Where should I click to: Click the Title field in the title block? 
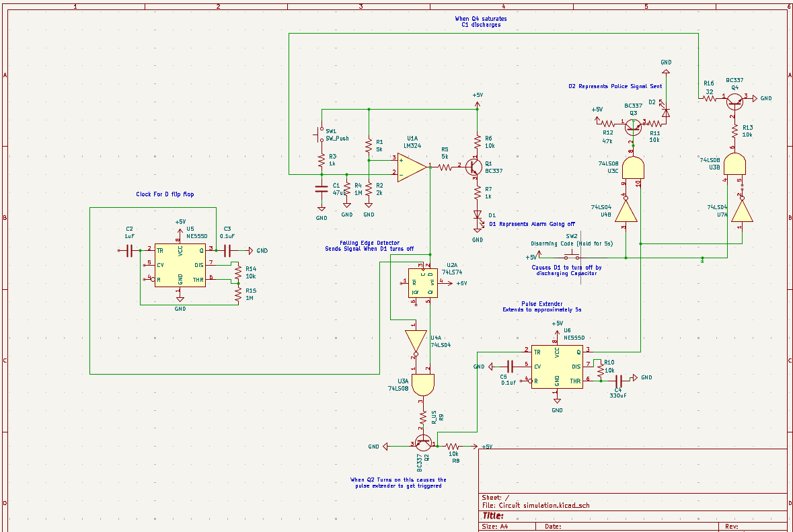494,515
